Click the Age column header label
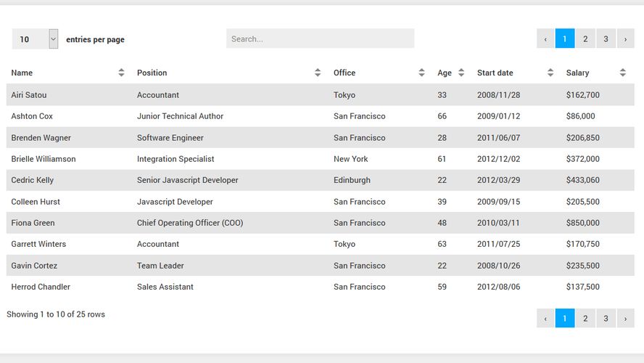The width and height of the screenshot is (644, 363). [445, 73]
